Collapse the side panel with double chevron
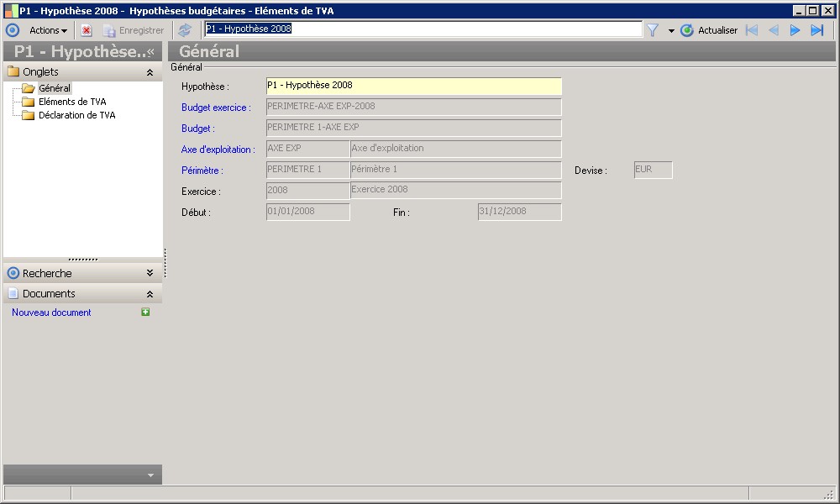The image size is (840, 504). pyautogui.click(x=150, y=52)
